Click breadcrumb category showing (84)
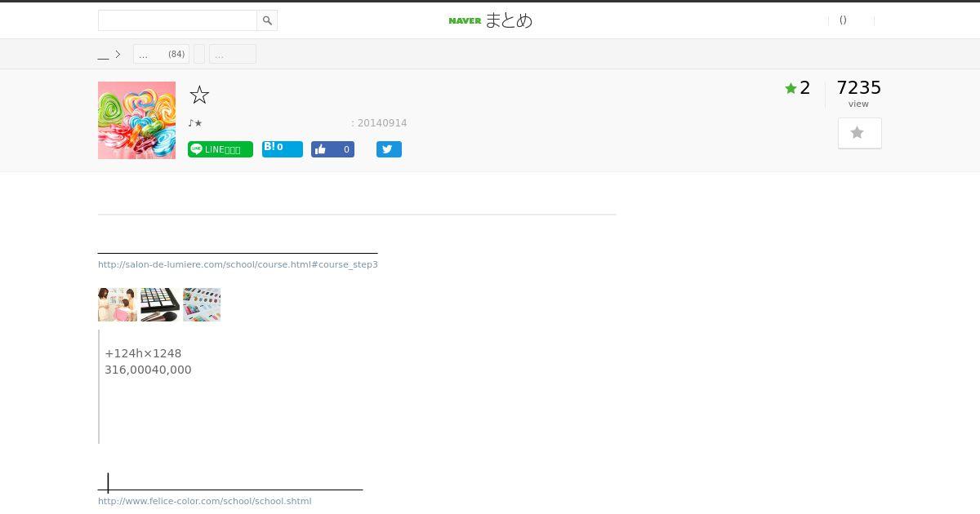This screenshot has width=980, height=514. pos(161,54)
